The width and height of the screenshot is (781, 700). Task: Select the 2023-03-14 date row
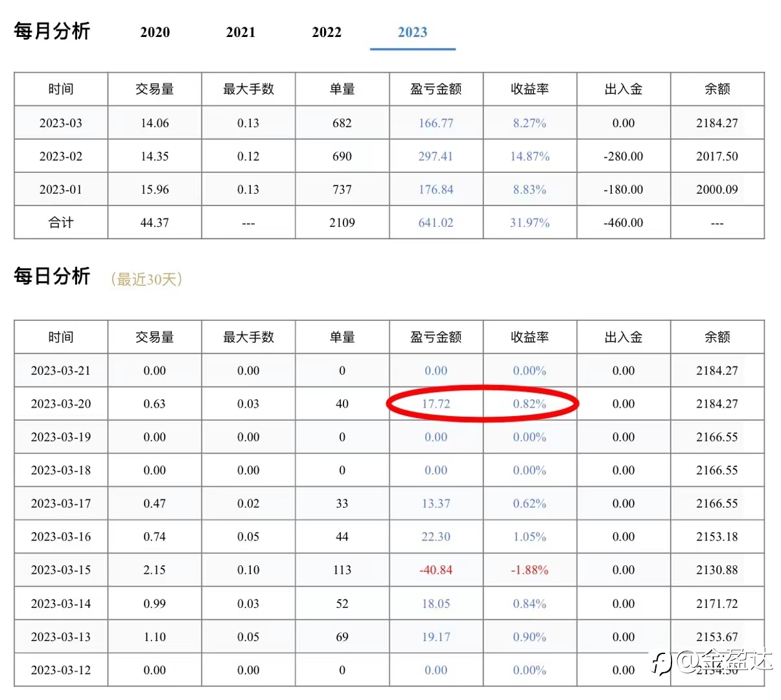coord(61,603)
